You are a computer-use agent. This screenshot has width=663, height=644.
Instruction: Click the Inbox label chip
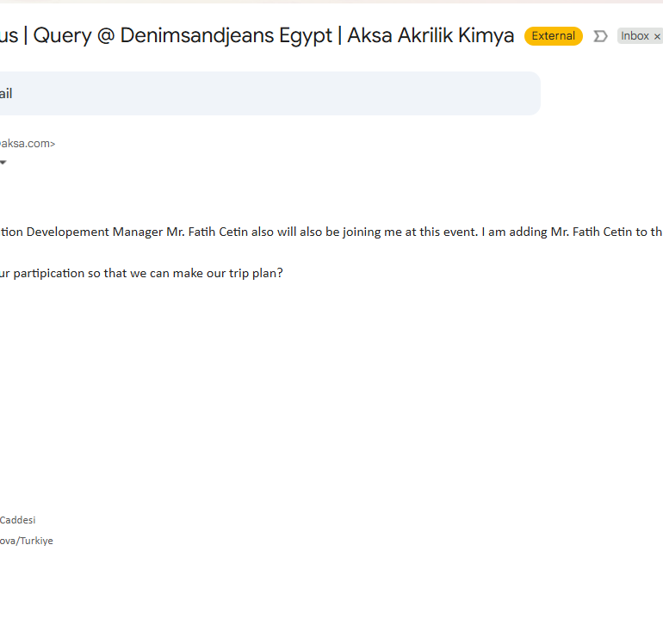click(635, 36)
